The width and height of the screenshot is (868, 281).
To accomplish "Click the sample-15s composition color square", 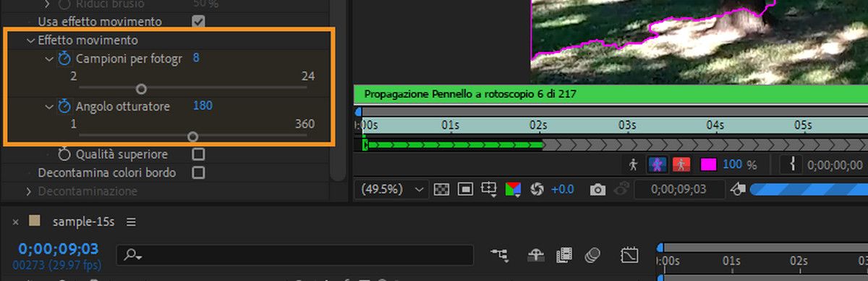I will [x=34, y=221].
